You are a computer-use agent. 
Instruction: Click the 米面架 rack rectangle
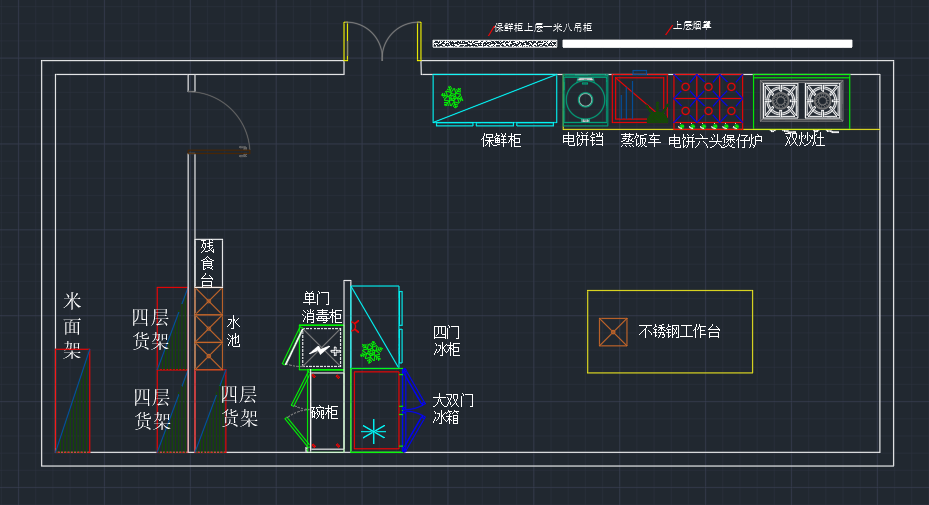pos(72,400)
